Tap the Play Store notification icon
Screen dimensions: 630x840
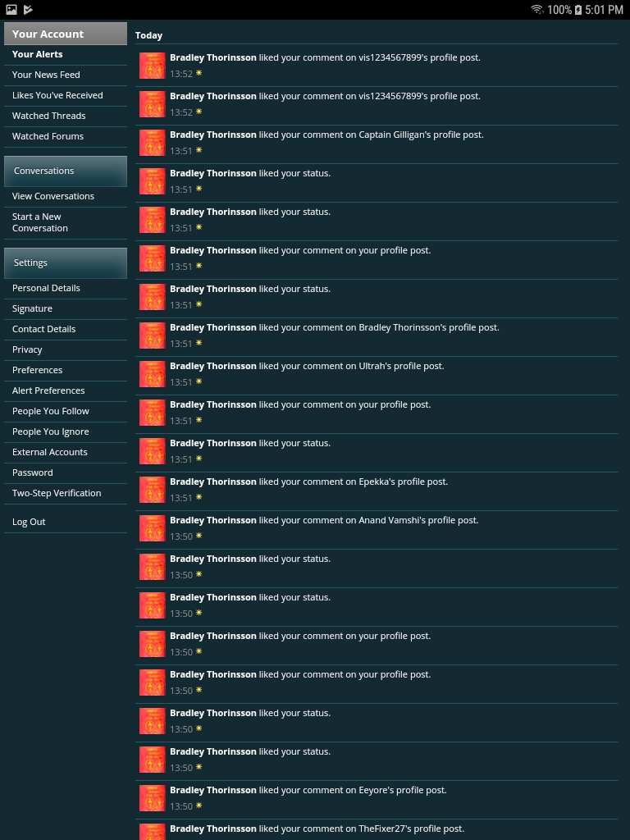tap(29, 10)
